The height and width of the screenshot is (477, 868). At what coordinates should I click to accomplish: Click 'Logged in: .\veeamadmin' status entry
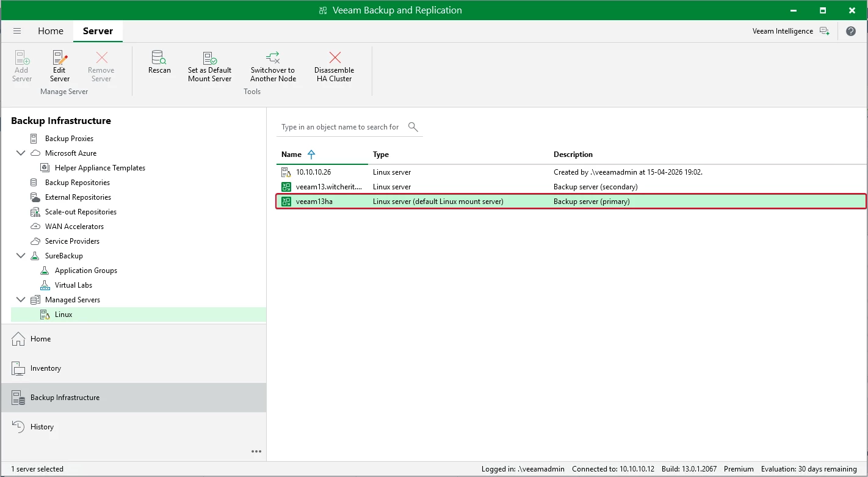tap(523, 469)
